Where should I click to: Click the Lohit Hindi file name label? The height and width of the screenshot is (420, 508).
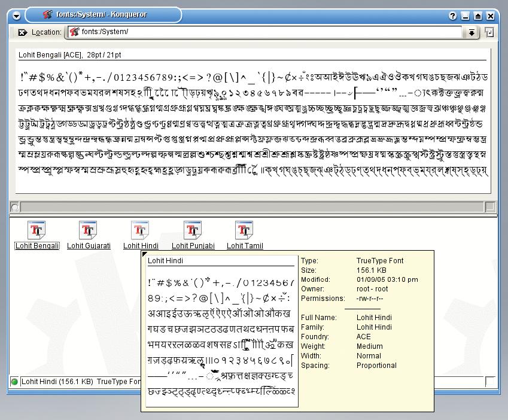pyautogui.click(x=141, y=246)
